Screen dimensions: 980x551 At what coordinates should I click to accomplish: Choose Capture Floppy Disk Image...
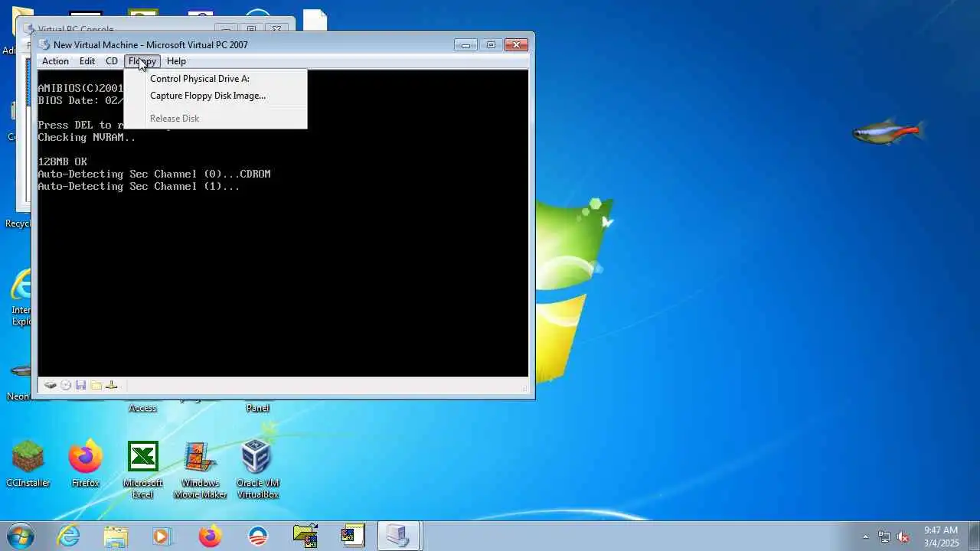[215, 96]
